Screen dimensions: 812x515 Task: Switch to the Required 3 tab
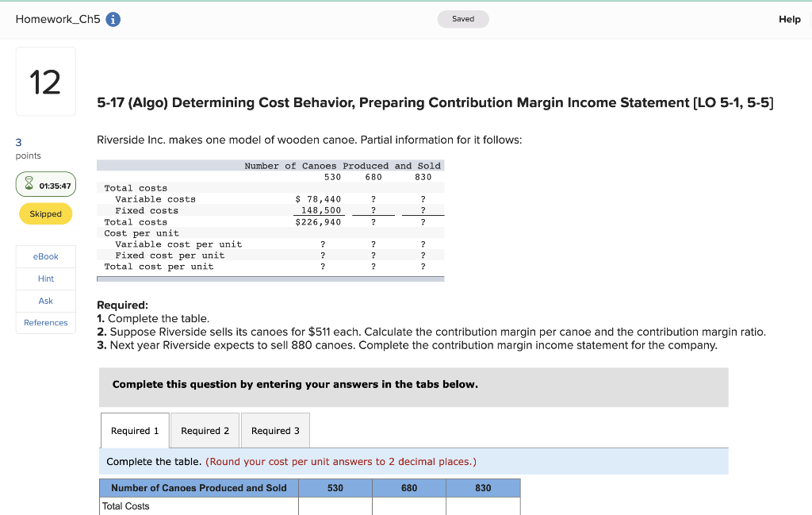[275, 430]
